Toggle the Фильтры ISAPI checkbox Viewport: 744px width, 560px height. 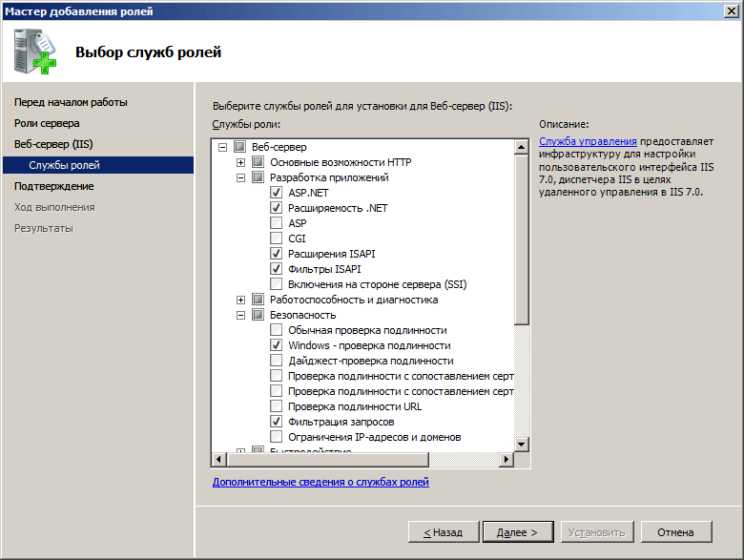pyautogui.click(x=277, y=269)
